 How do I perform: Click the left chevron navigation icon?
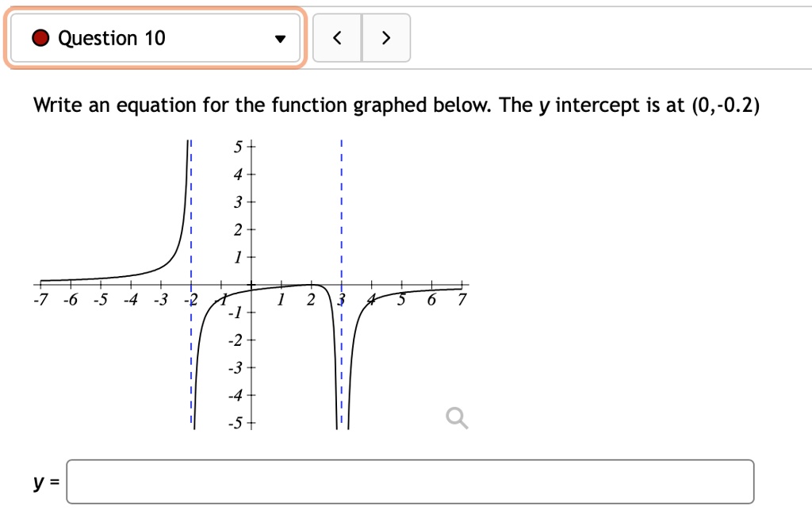click(x=335, y=37)
